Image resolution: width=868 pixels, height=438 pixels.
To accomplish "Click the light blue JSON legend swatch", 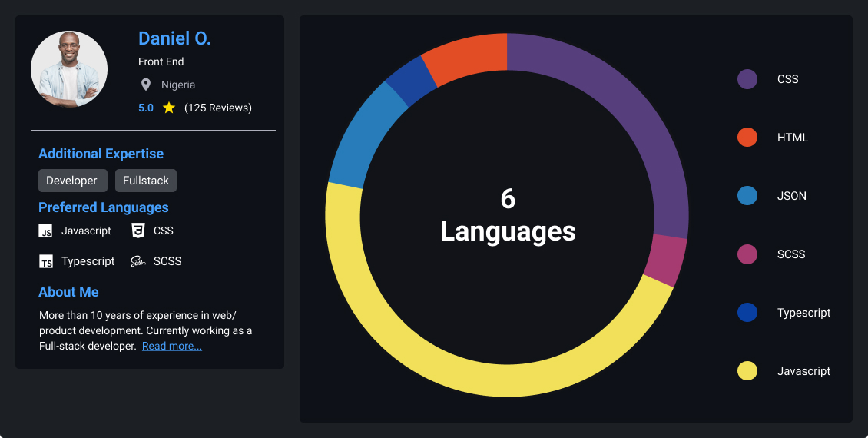I will 747,196.
